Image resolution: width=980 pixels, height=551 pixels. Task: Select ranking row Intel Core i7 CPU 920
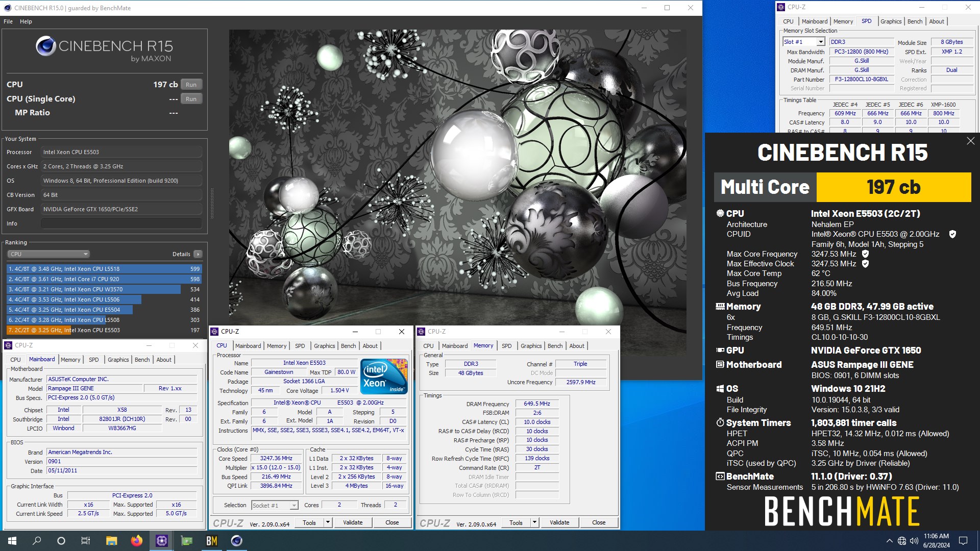[104, 279]
